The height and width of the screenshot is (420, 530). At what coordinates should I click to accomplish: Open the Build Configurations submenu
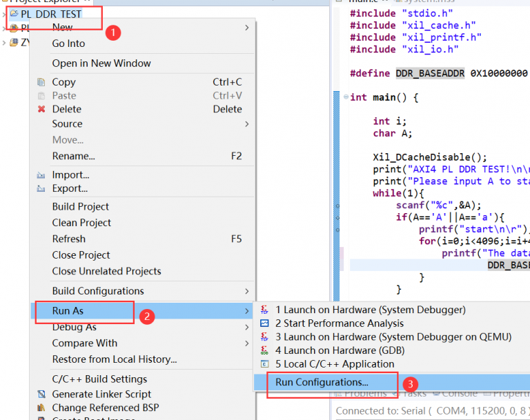pyautogui.click(x=246, y=291)
